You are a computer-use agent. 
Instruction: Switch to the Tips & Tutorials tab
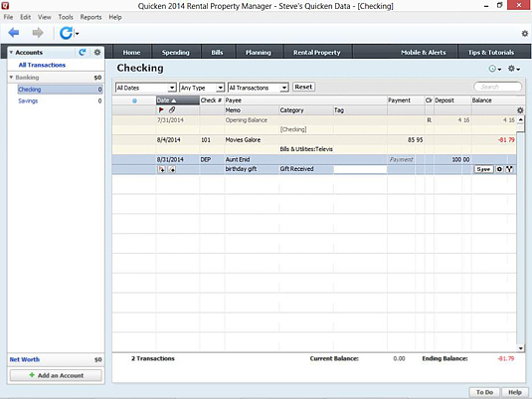pos(491,53)
